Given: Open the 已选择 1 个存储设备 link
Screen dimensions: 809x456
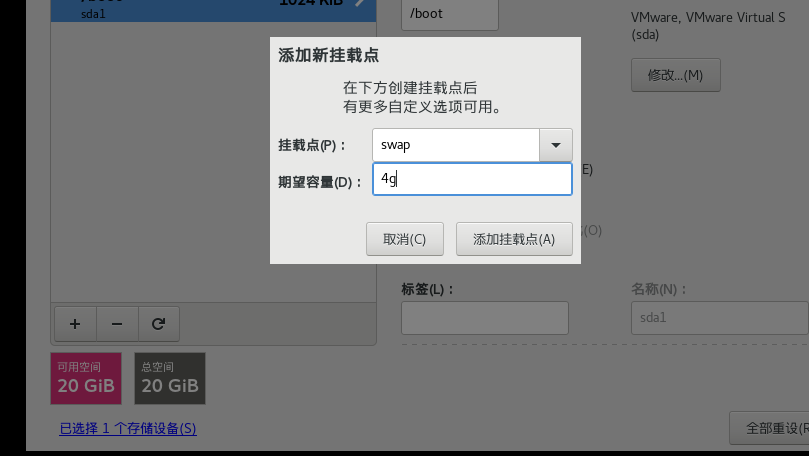Looking at the screenshot, I should [x=128, y=428].
